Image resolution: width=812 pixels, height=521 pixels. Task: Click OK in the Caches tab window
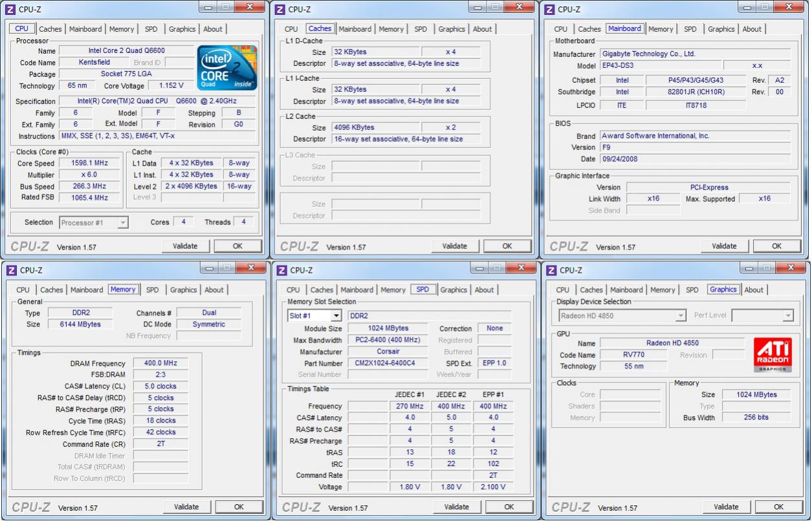click(507, 246)
